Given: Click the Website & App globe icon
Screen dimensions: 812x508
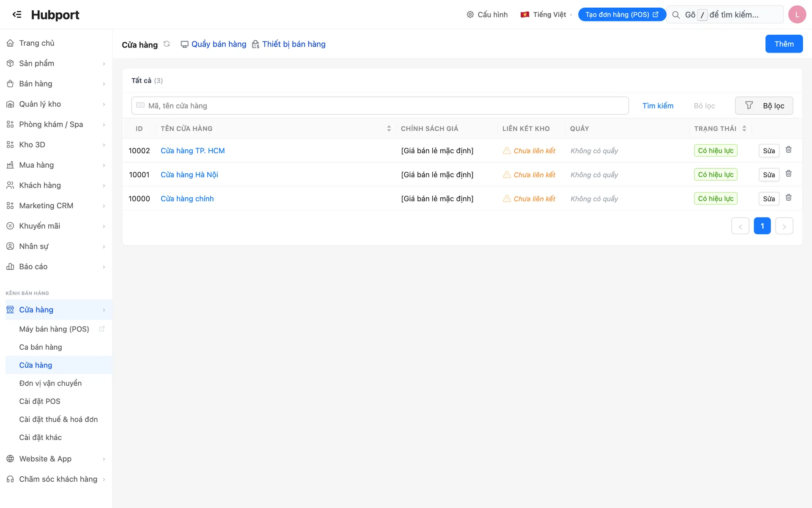Looking at the screenshot, I should (10, 459).
